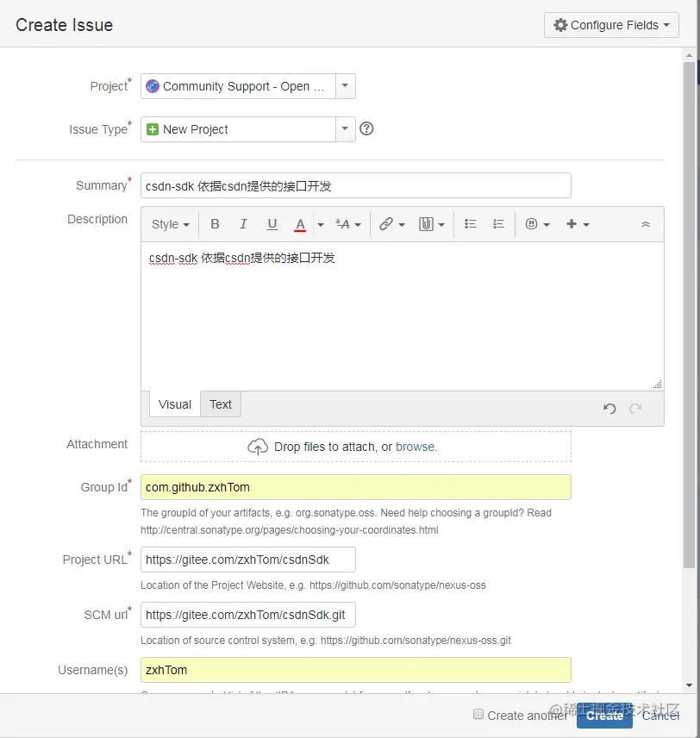Click the Community Support project field
This screenshot has width=700, height=738.
click(x=248, y=86)
